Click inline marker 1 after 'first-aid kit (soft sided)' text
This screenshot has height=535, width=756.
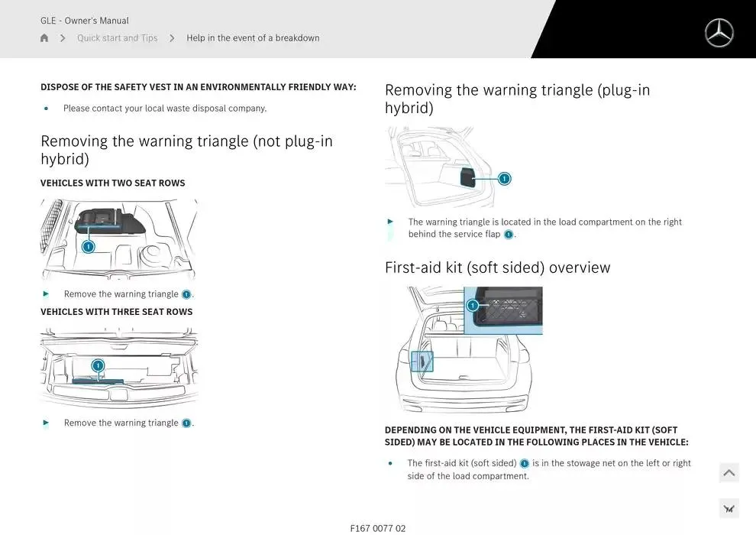(524, 463)
